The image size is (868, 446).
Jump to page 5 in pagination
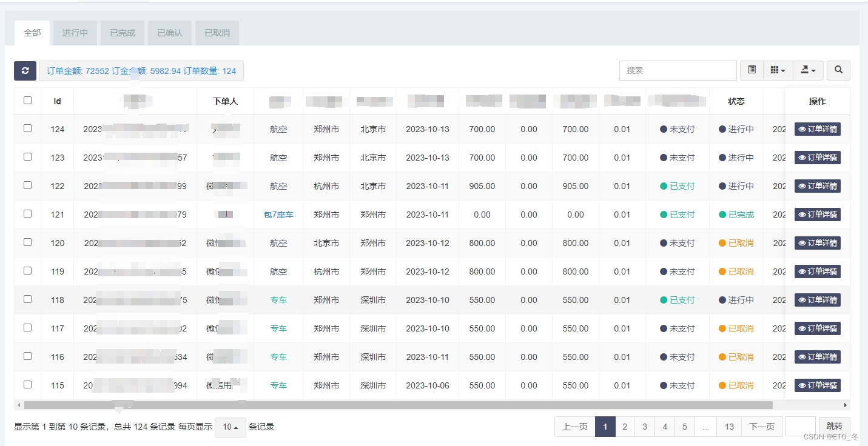click(684, 427)
